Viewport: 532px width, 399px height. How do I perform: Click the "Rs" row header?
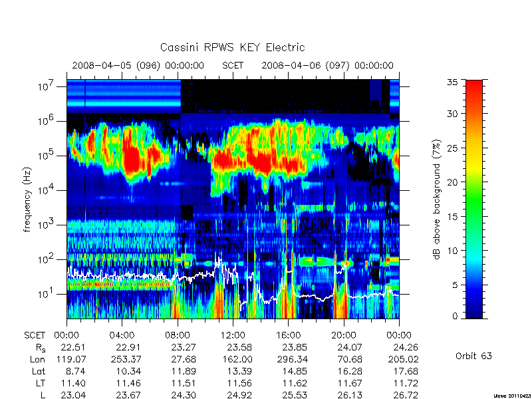click(x=41, y=348)
